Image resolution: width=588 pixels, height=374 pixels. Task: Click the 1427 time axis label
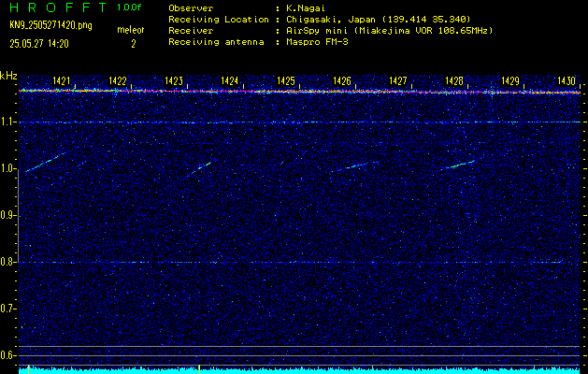coord(398,80)
